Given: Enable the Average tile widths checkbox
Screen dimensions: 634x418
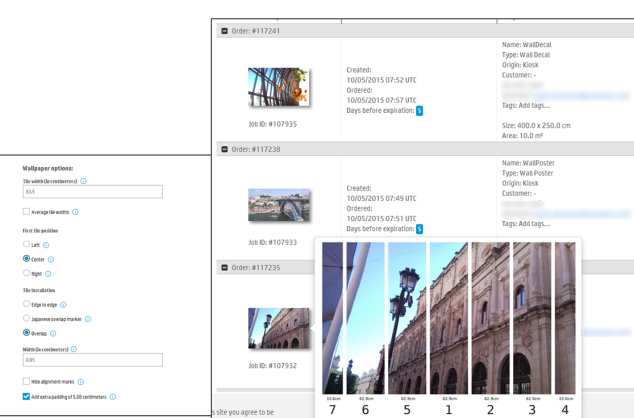Looking at the screenshot, I should (26, 212).
